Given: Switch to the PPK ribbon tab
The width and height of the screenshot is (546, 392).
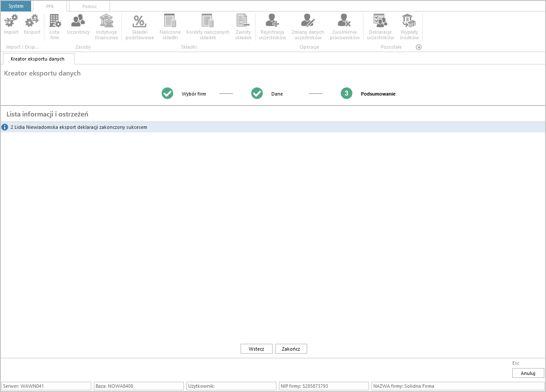Looking at the screenshot, I should click(x=50, y=6).
